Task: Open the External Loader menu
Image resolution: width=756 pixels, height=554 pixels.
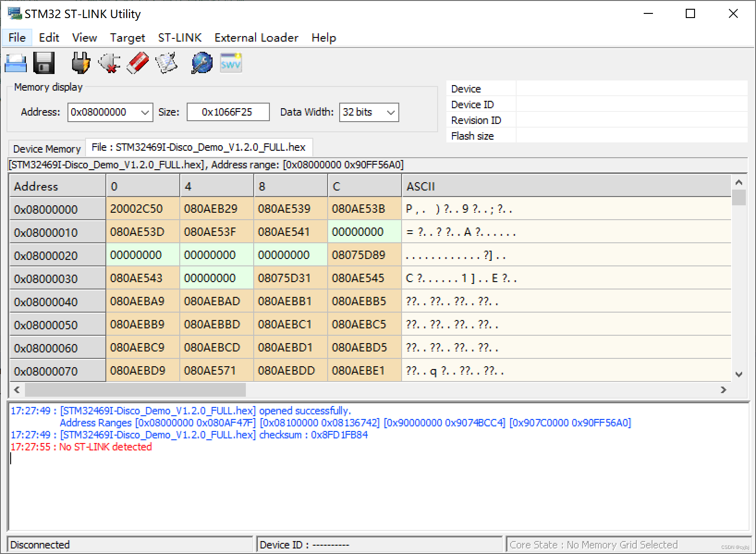Action: (256, 37)
